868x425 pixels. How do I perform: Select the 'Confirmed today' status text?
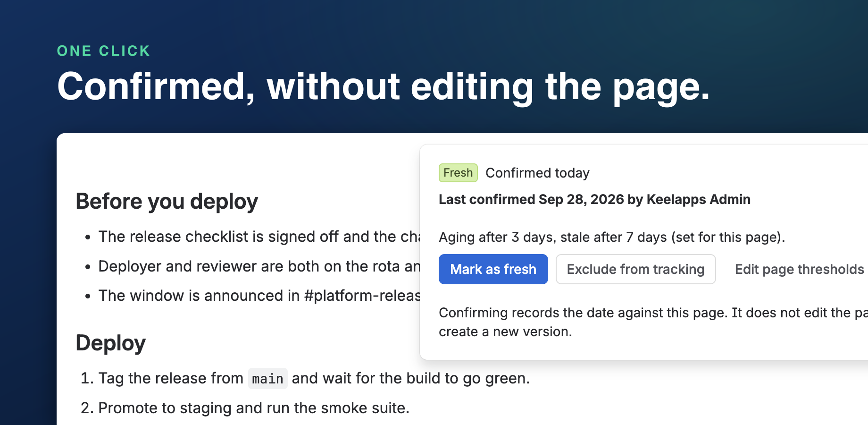tap(538, 173)
